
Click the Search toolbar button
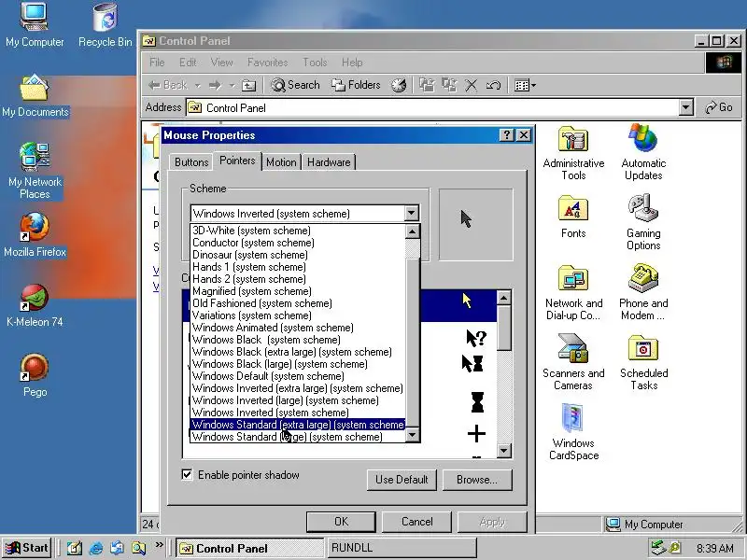[295, 85]
